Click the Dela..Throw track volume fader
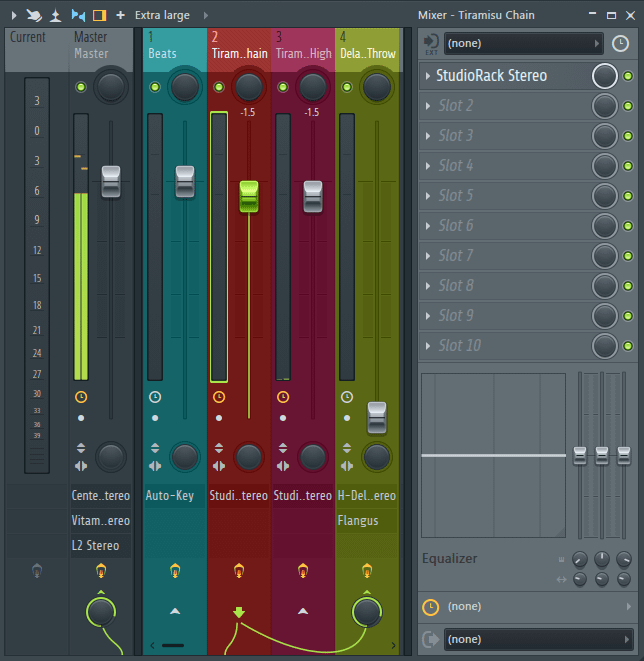Viewport: 644px width, 661px height. tap(377, 418)
